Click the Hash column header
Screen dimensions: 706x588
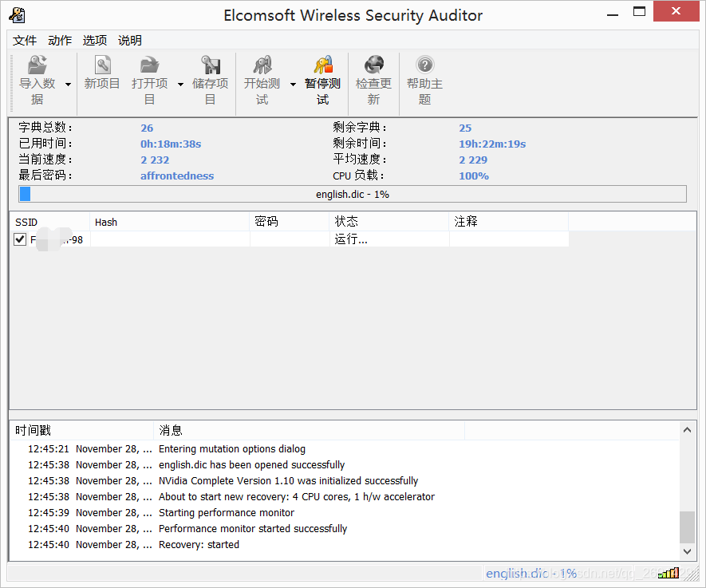(170, 222)
